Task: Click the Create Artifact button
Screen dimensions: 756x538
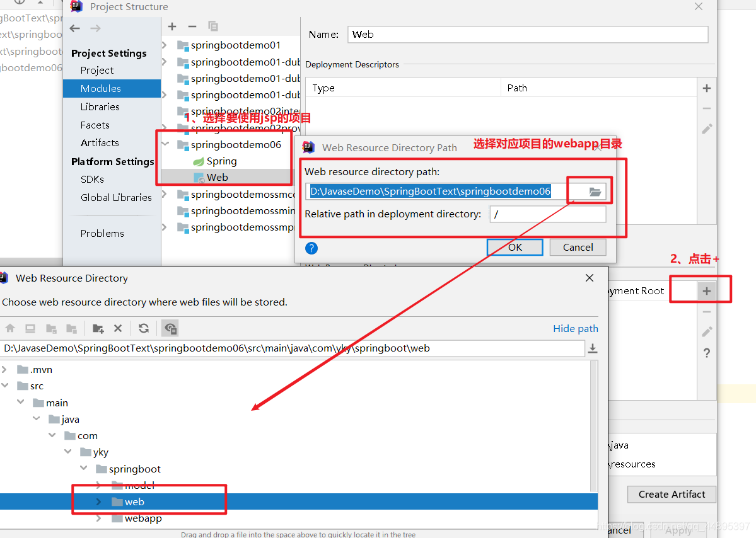Action: 672,494
